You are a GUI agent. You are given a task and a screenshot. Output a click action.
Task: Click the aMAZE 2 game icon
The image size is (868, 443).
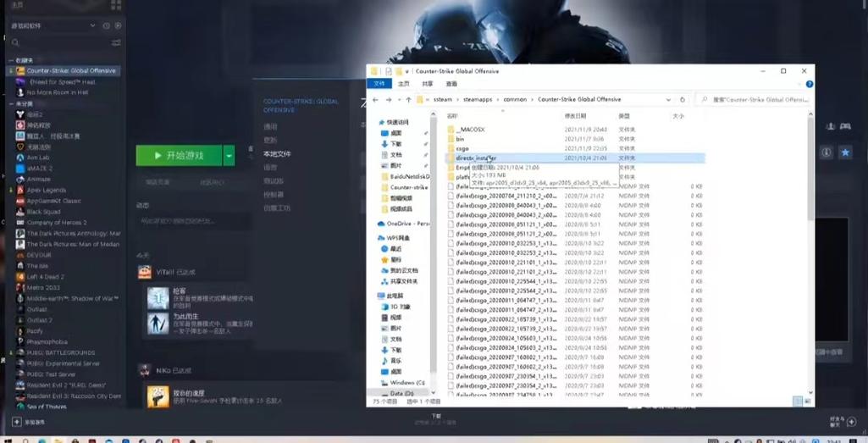[x=20, y=169]
